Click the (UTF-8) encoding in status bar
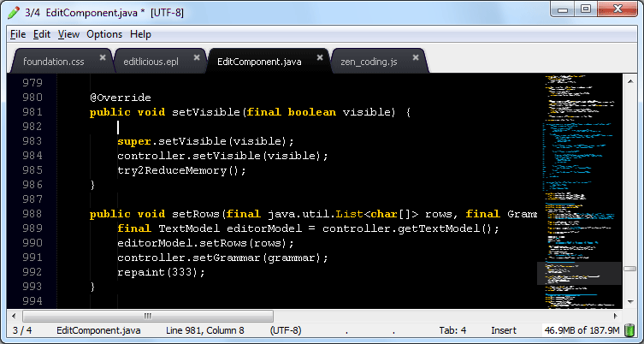 point(285,330)
